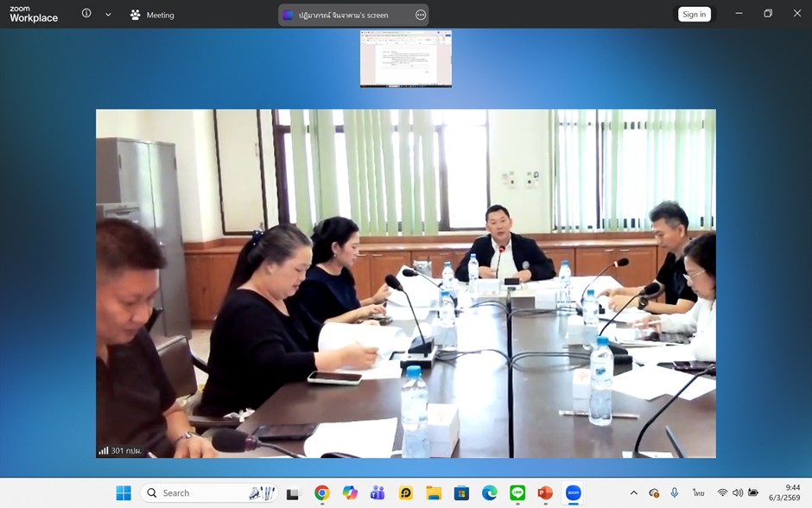
Task: Open the LINE app from the taskbar
Action: pyautogui.click(x=517, y=492)
